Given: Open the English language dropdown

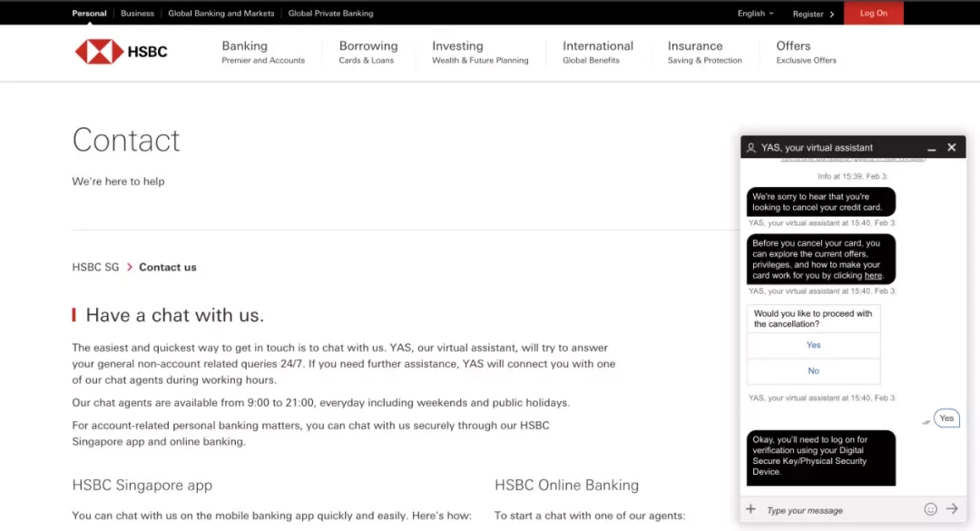Looking at the screenshot, I should 755,13.
